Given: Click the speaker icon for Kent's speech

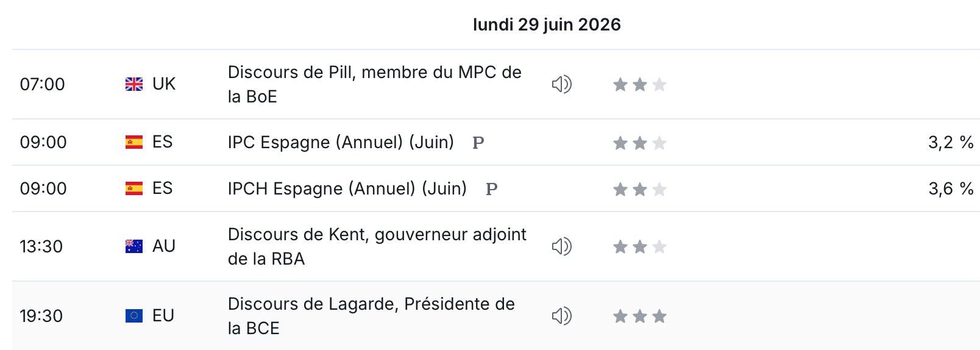Looking at the screenshot, I should click(x=561, y=246).
